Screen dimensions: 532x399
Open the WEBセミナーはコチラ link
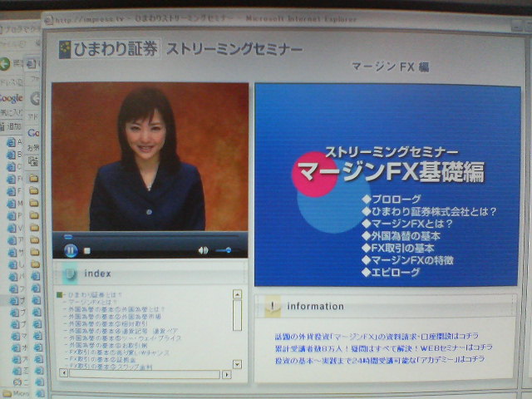[383, 348]
